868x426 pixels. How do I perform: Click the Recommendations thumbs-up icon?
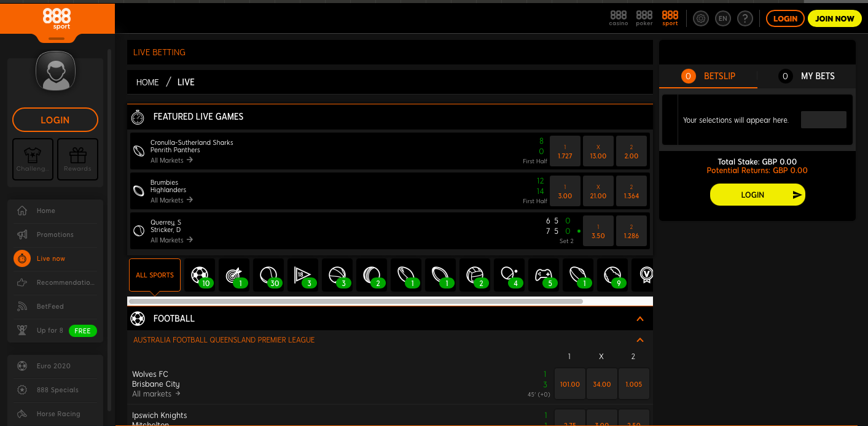22,282
